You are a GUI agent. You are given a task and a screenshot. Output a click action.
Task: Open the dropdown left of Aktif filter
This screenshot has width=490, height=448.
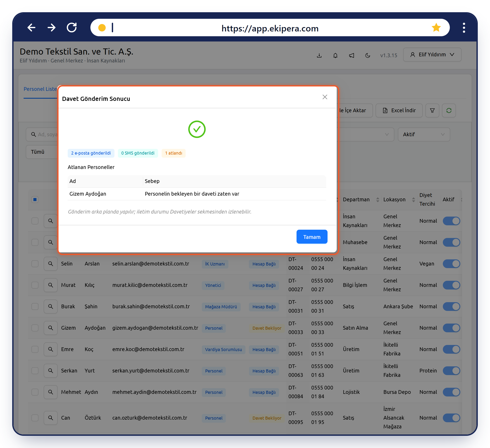(x=366, y=134)
